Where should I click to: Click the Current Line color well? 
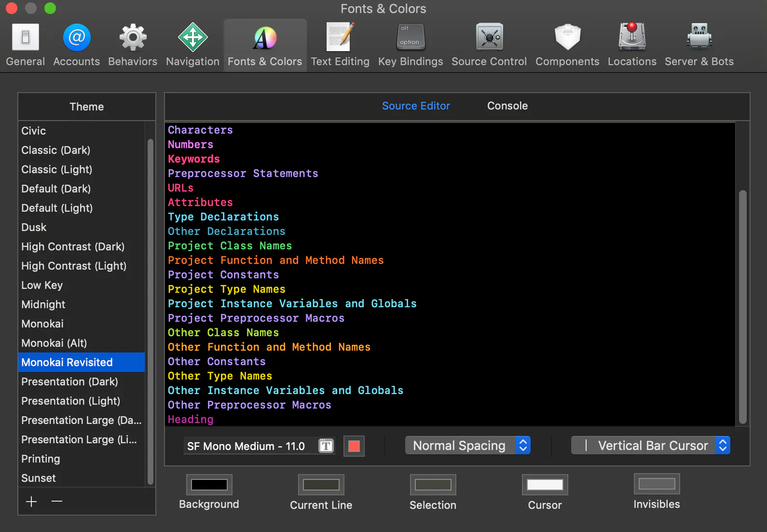(321, 485)
